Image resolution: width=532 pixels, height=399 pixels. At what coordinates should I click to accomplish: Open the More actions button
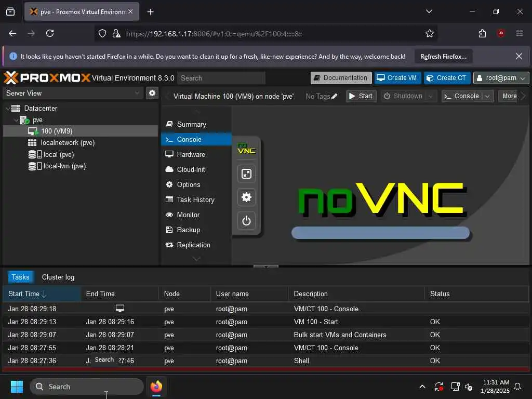click(508, 96)
